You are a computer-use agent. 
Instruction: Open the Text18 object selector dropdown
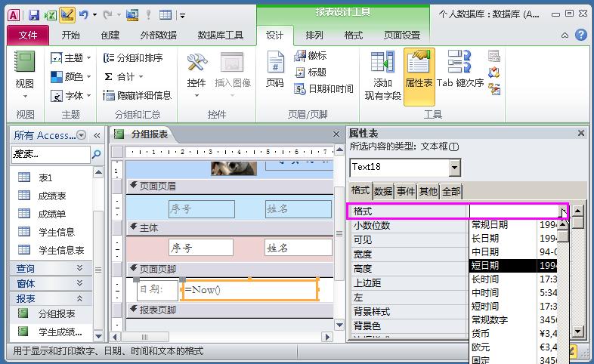pos(455,167)
